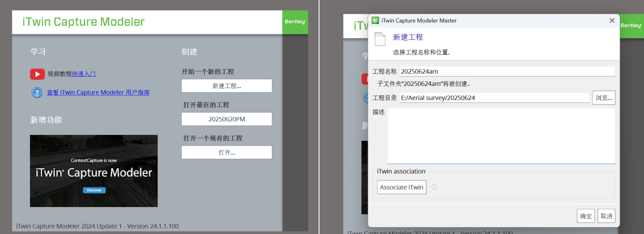This screenshot has height=234, width=644.
Task: Click the 学习 section heading
Action: [x=38, y=51]
